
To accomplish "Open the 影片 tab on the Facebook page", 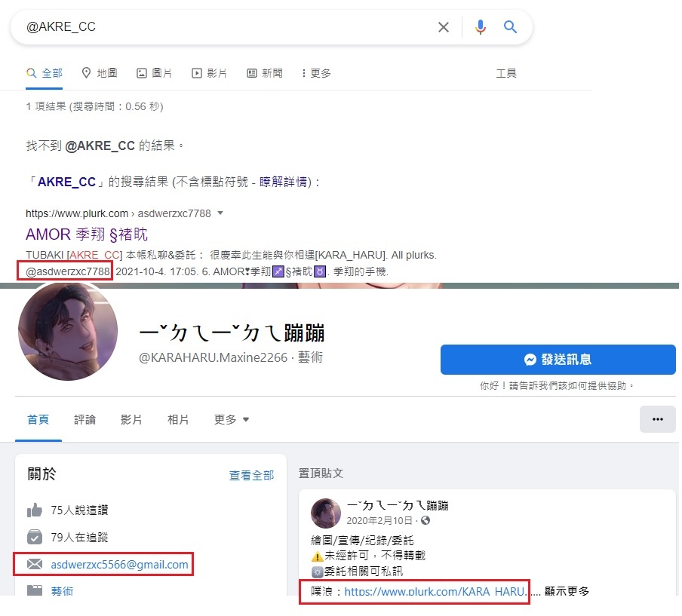I will pos(131,419).
